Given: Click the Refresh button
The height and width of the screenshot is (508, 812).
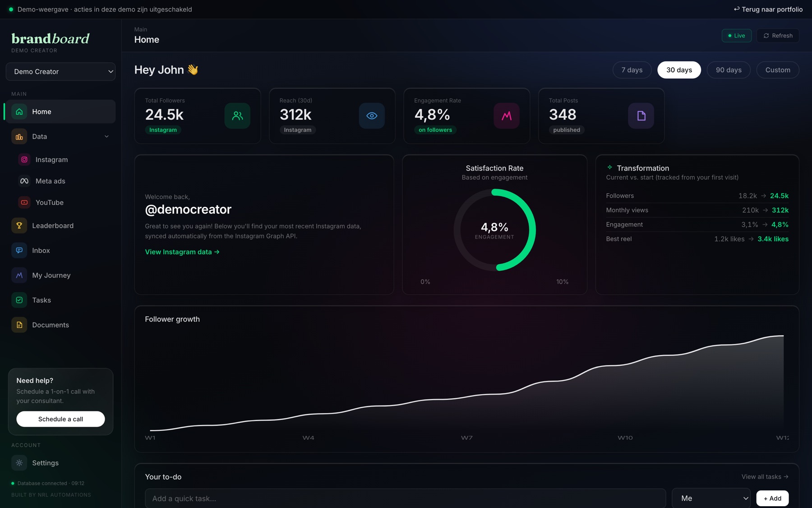Looking at the screenshot, I should (778, 36).
